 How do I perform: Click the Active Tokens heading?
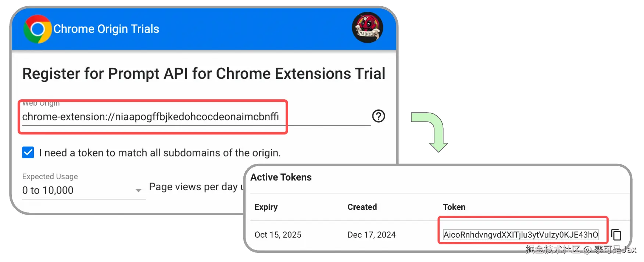tap(281, 177)
